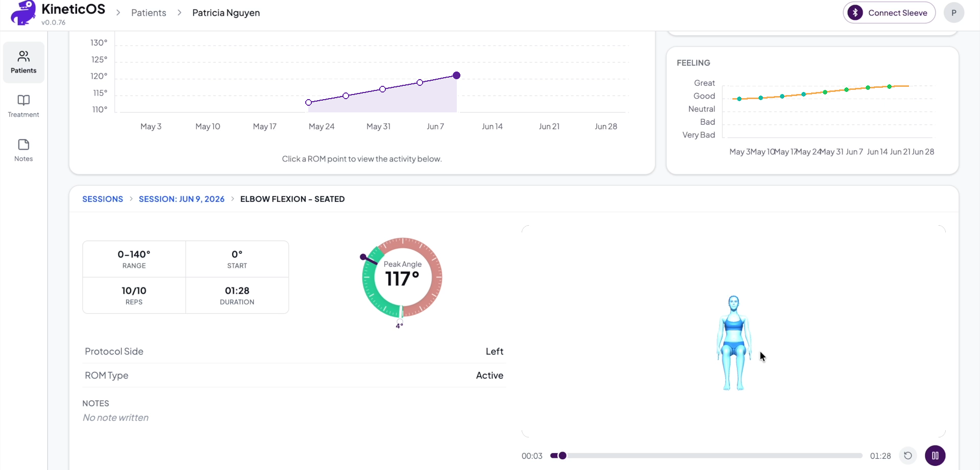Go back to SESSIONS list

(x=103, y=199)
